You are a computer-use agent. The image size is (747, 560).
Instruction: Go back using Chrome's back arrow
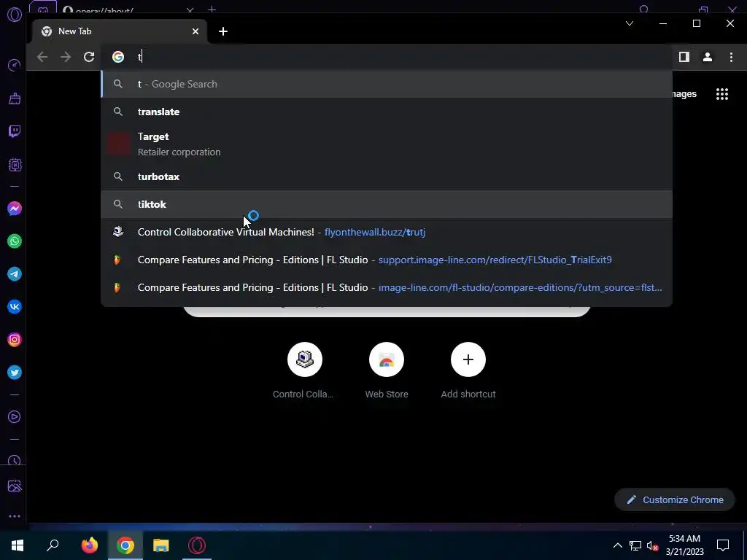[x=42, y=57]
